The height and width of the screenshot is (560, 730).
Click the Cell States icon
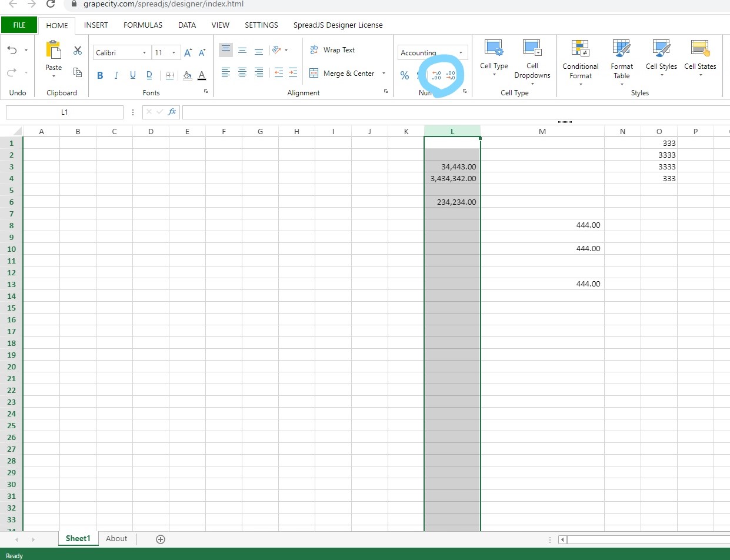coord(700,48)
